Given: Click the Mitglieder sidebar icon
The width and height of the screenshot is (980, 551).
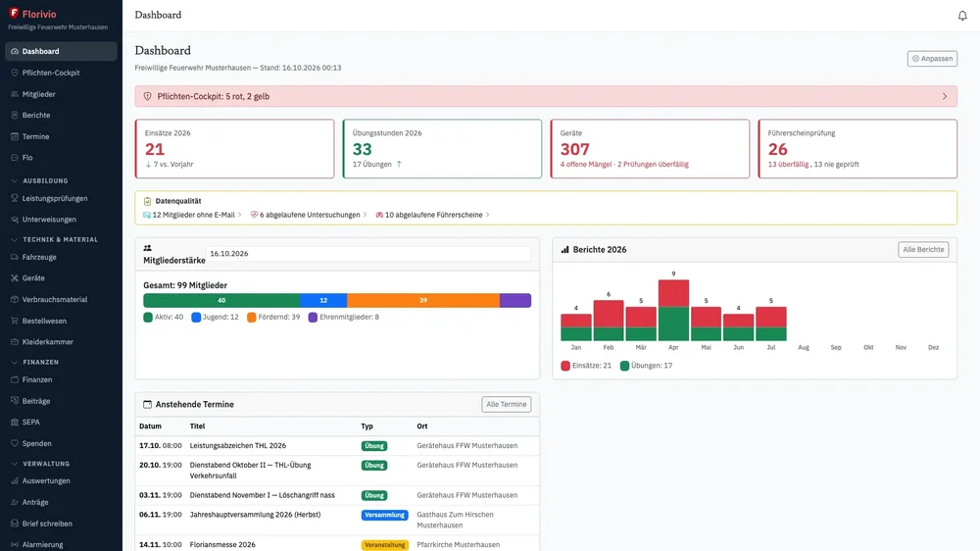Looking at the screenshot, I should point(15,94).
